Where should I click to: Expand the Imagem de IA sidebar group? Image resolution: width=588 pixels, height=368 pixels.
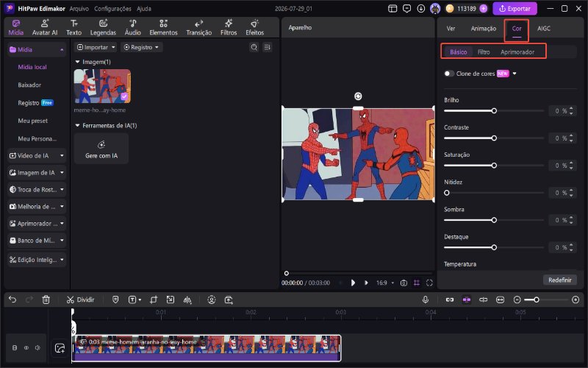tap(37, 173)
